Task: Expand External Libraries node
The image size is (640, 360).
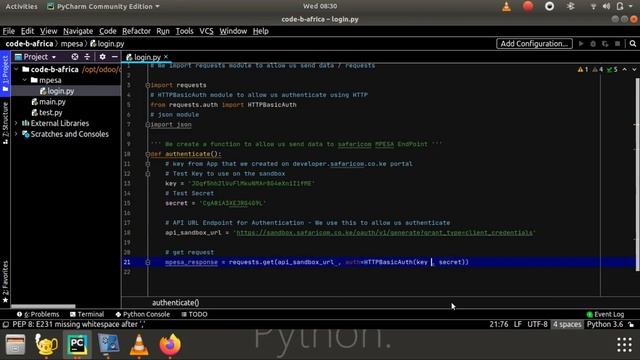Action: [16, 123]
